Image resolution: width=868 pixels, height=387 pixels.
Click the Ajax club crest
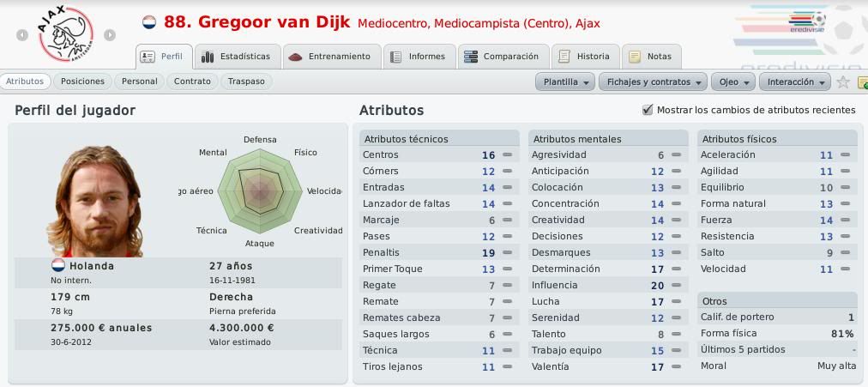pos(66,33)
